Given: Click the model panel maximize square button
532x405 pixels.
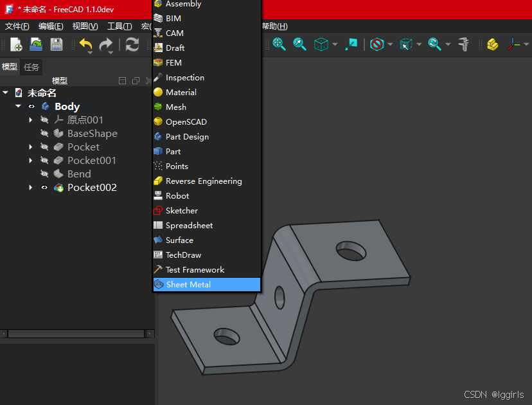Looking at the screenshot, I should [x=122, y=80].
